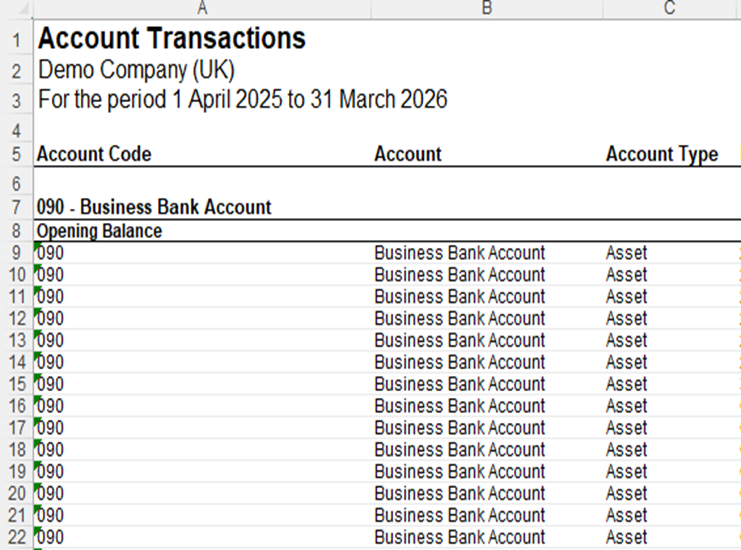Image resolution: width=741 pixels, height=550 pixels.
Task: Select the Opening Balance cell
Action: [99, 231]
